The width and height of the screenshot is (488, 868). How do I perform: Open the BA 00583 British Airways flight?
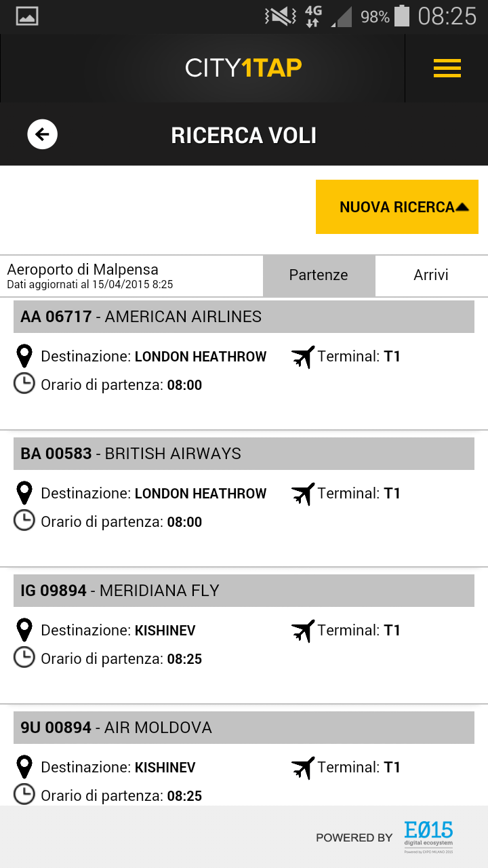[244, 454]
